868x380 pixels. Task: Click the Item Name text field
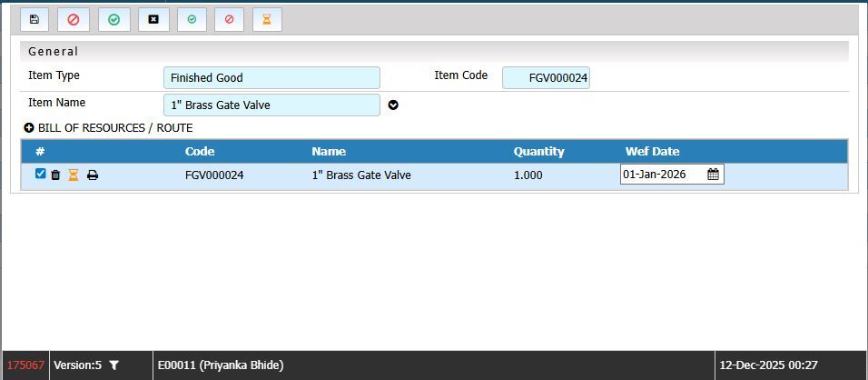pyautogui.click(x=271, y=105)
